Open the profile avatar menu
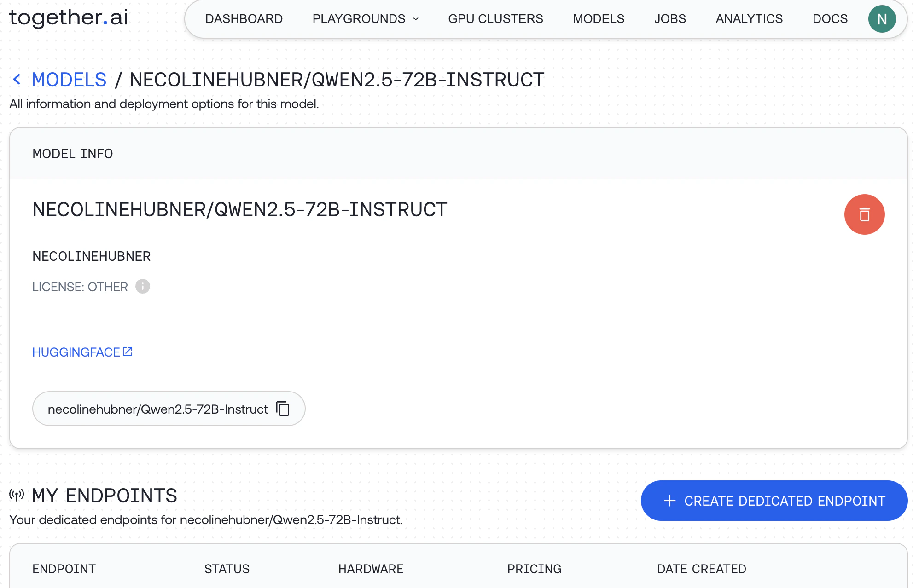919x588 pixels. coord(882,19)
